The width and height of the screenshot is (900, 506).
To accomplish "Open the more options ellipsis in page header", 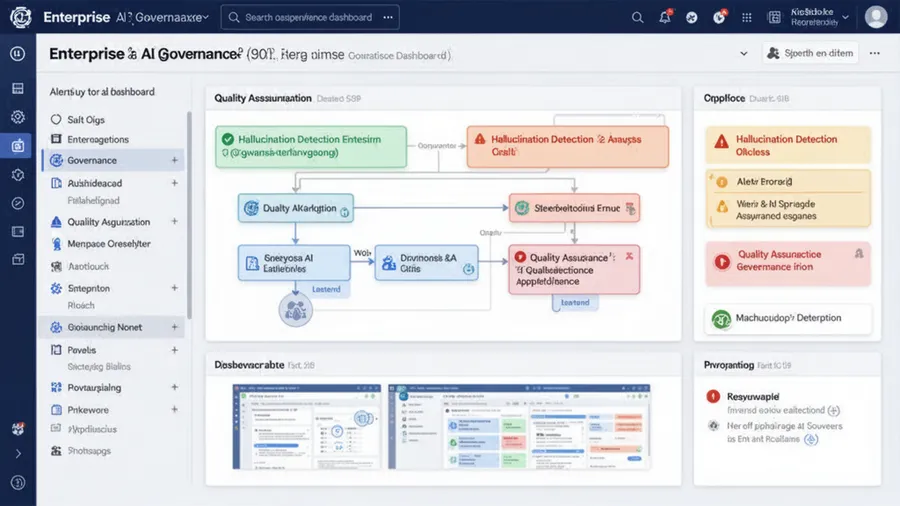I will (x=874, y=53).
